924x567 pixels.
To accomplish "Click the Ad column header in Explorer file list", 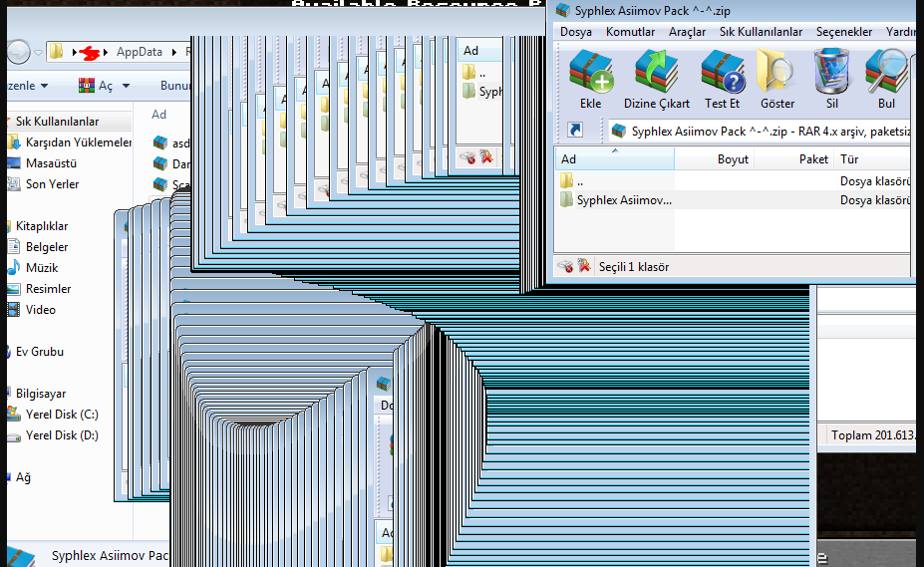I will pos(158,115).
